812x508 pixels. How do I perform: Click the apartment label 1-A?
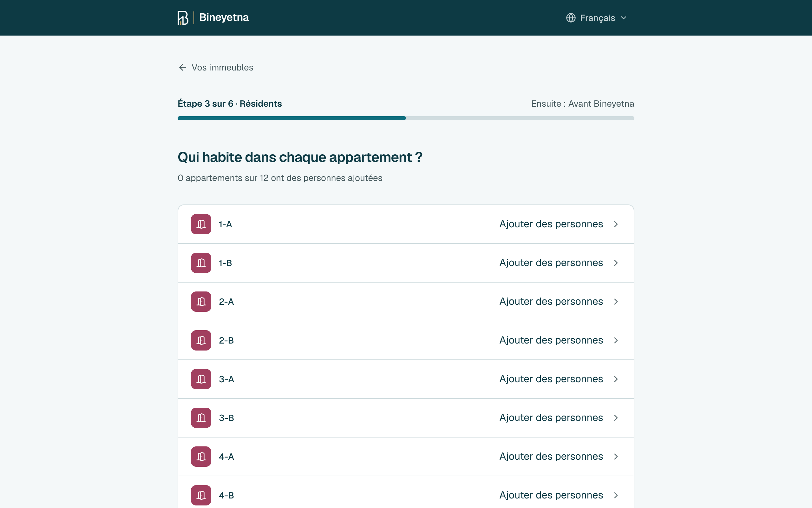pyautogui.click(x=226, y=224)
